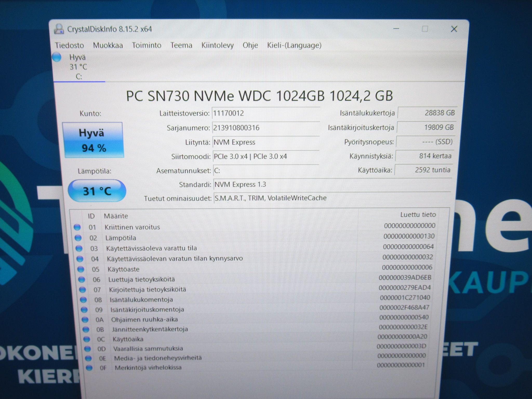Open the Kieli-(Language) menu
This screenshot has width=532, height=399.
tap(294, 45)
